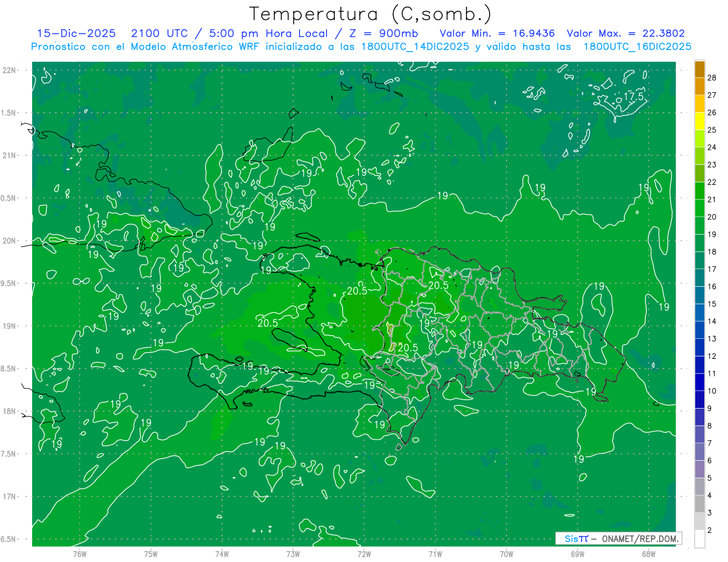Click the '74W' longitude axis label
Viewport: 728px width, 562px height.
pyautogui.click(x=222, y=554)
